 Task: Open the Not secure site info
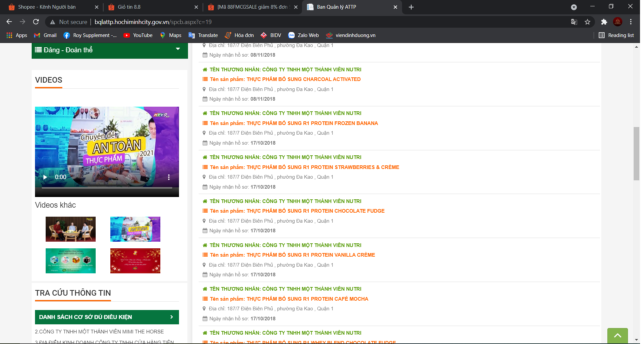click(x=68, y=22)
